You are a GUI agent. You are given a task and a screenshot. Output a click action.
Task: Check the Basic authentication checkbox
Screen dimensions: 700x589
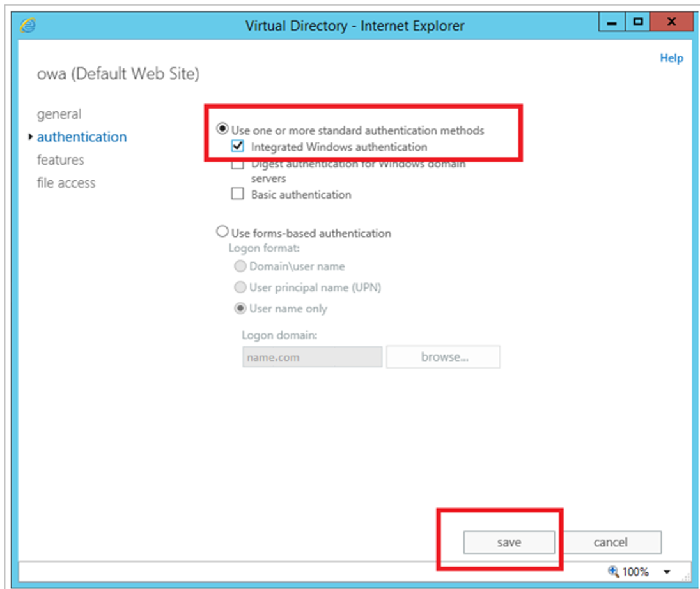point(238,194)
